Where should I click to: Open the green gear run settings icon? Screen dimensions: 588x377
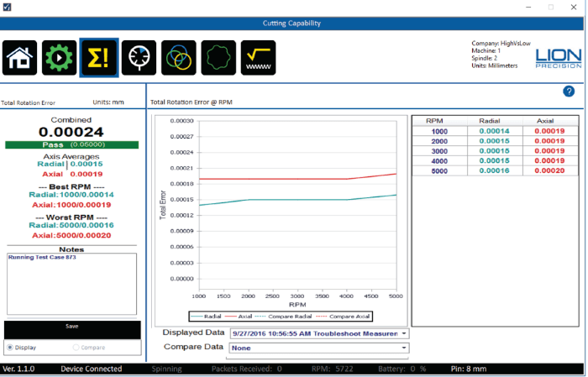click(x=60, y=58)
